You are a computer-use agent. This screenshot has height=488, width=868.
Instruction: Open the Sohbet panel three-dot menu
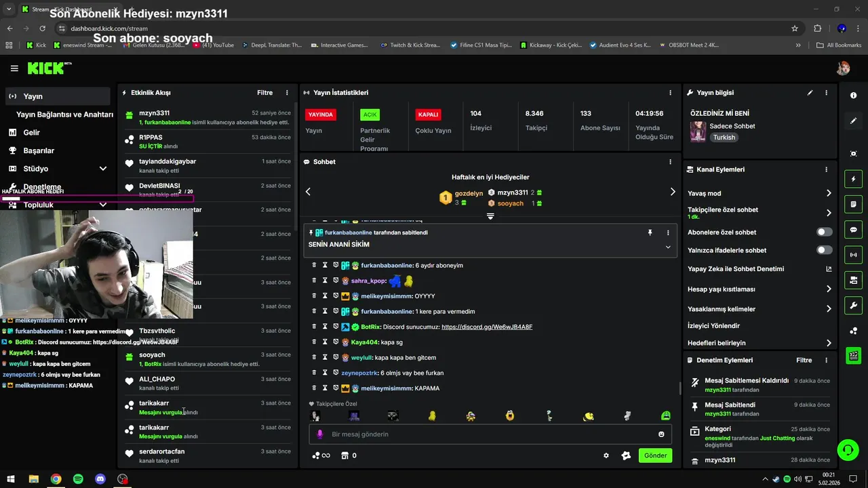671,162
